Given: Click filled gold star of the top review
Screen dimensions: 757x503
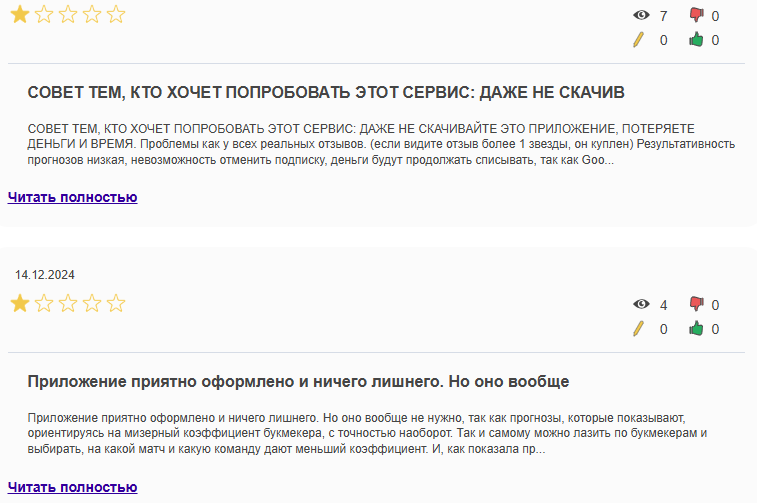Looking at the screenshot, I should coord(19,14).
